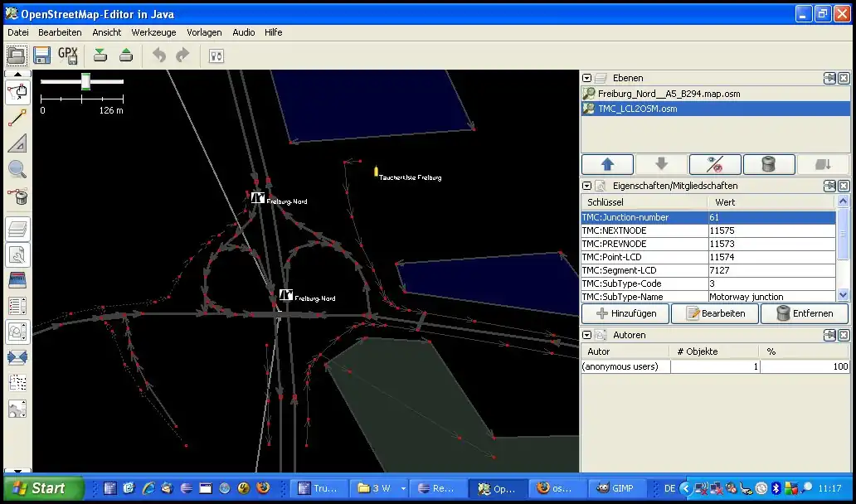The image size is (856, 504).
Task: Open the Vorlagen menu
Action: click(204, 32)
